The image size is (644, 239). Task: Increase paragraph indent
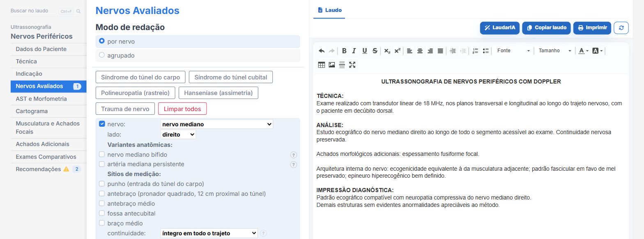click(x=453, y=51)
